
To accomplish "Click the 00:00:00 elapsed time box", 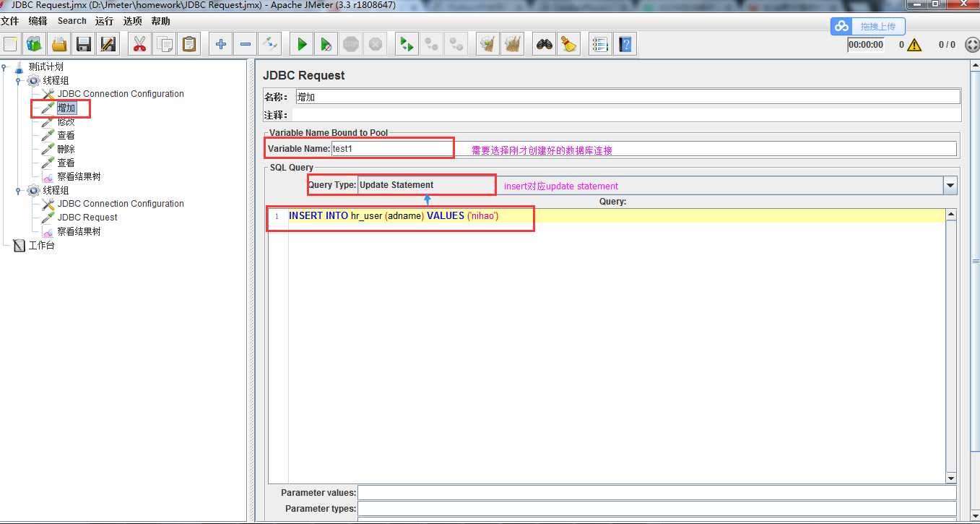I will point(866,45).
